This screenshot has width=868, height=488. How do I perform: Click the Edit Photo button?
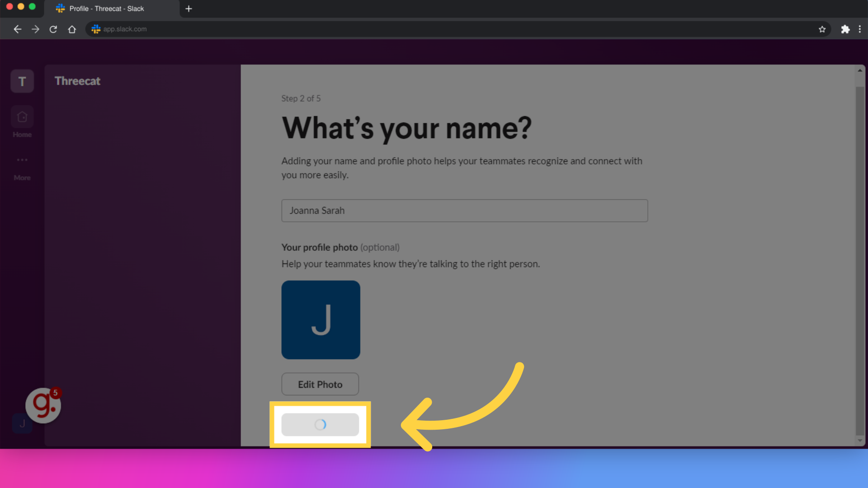[320, 385]
